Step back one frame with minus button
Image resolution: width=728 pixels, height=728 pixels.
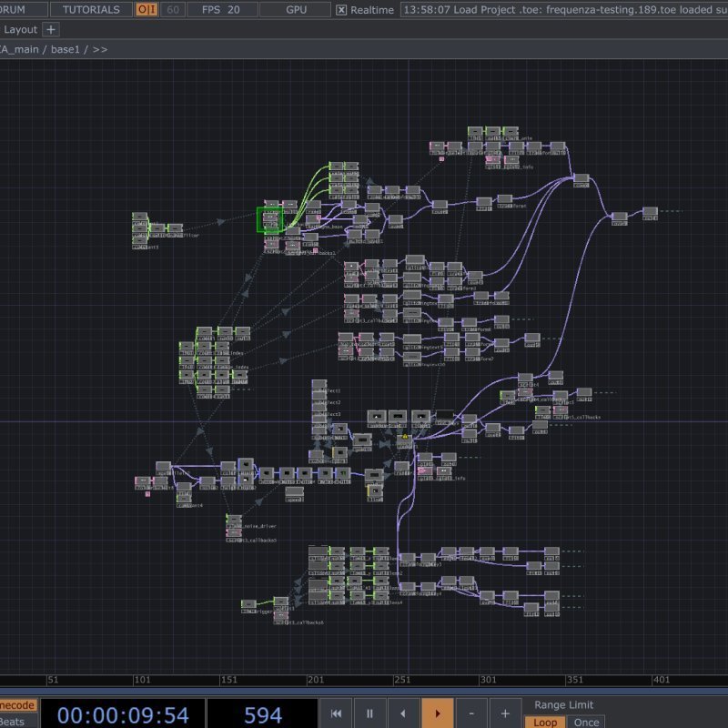pyautogui.click(x=471, y=713)
